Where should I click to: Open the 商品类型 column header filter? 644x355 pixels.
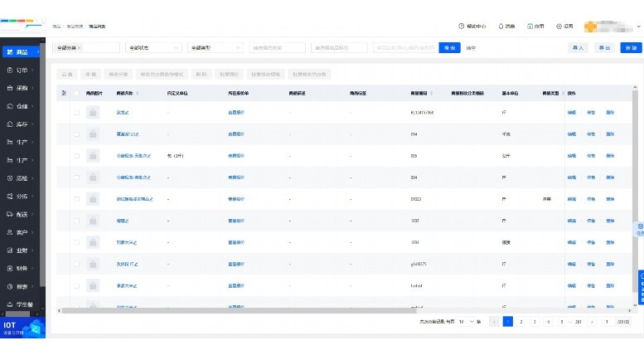coord(563,93)
